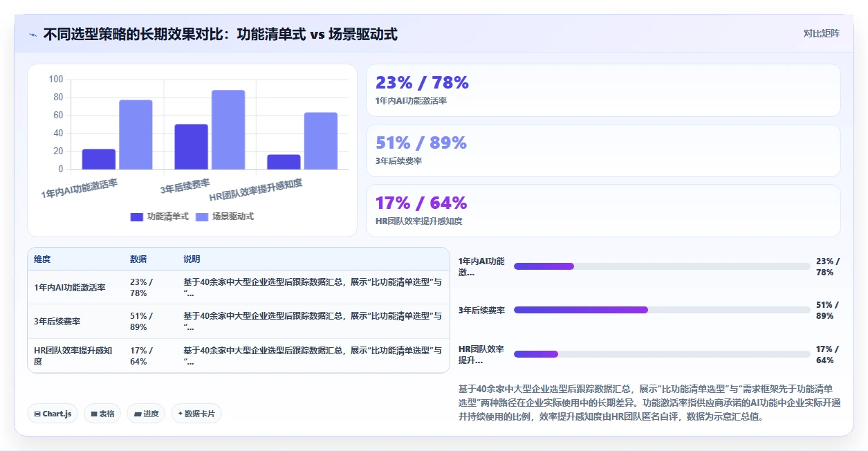This screenshot has height=451, width=868.
Task: Select the dark bar for HR团队效率提升感知度
Action: click(x=284, y=162)
